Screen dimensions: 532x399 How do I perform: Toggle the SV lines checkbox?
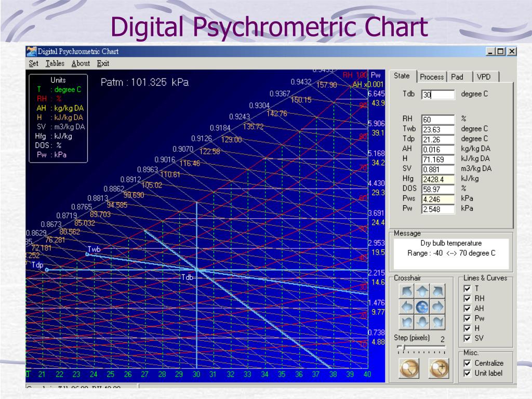(x=467, y=338)
